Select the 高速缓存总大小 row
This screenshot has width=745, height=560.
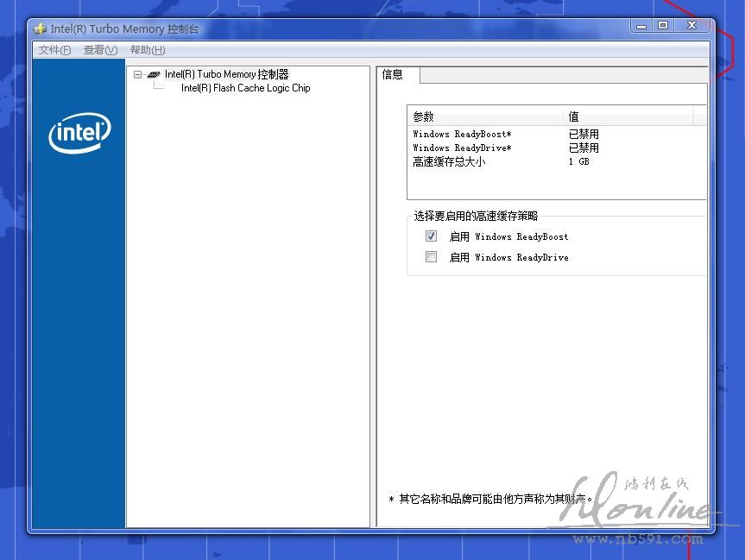click(557, 161)
